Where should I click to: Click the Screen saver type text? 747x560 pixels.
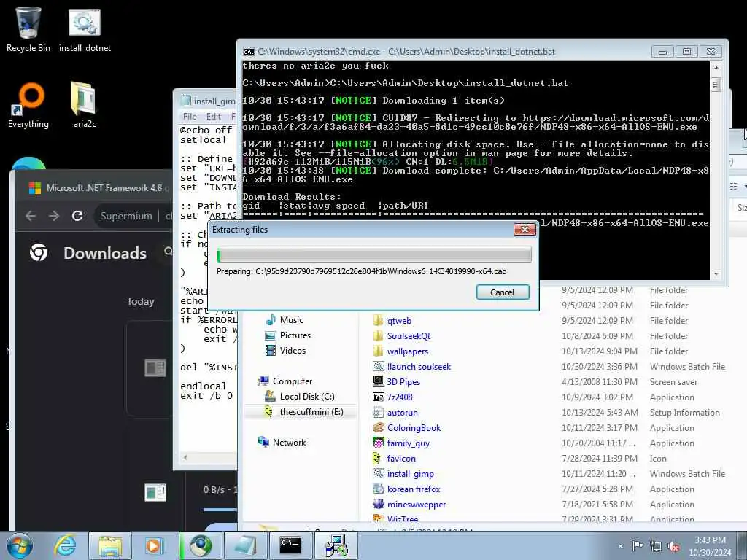tap(673, 382)
